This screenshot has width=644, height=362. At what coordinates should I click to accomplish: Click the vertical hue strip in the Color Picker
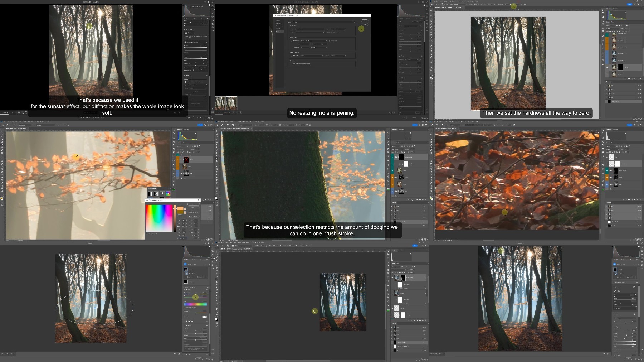click(175, 218)
